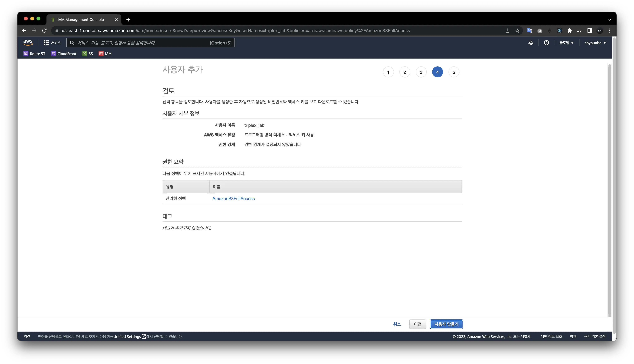
Task: Bookmark page with star icon
Action: 517,31
